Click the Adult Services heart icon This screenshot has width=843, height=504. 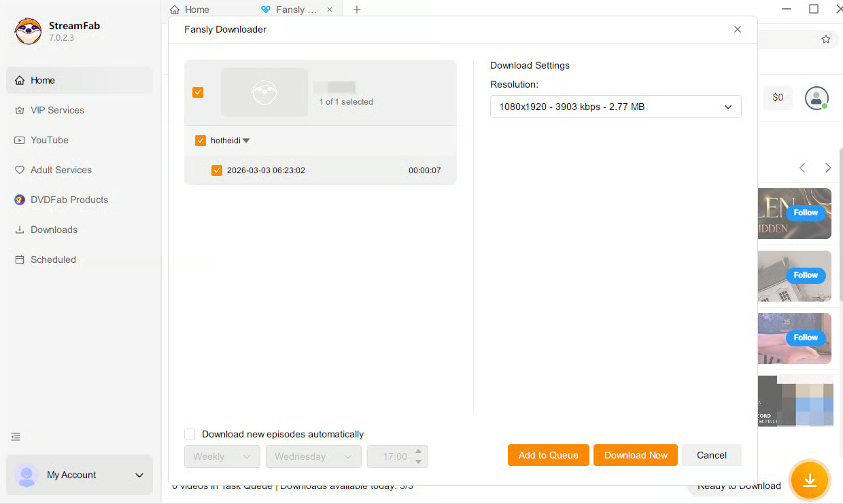point(20,170)
